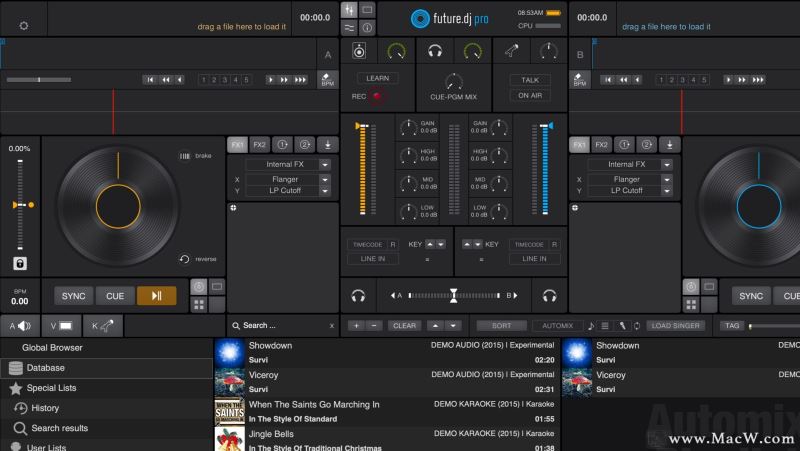Switch deck A to FX1 tab
Viewport: 800px width, 451px height.
click(x=237, y=145)
